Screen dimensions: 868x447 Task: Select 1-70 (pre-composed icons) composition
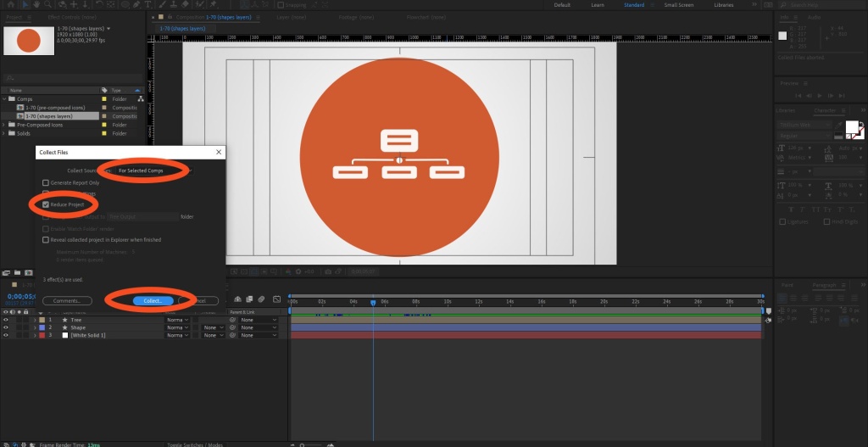tap(55, 108)
